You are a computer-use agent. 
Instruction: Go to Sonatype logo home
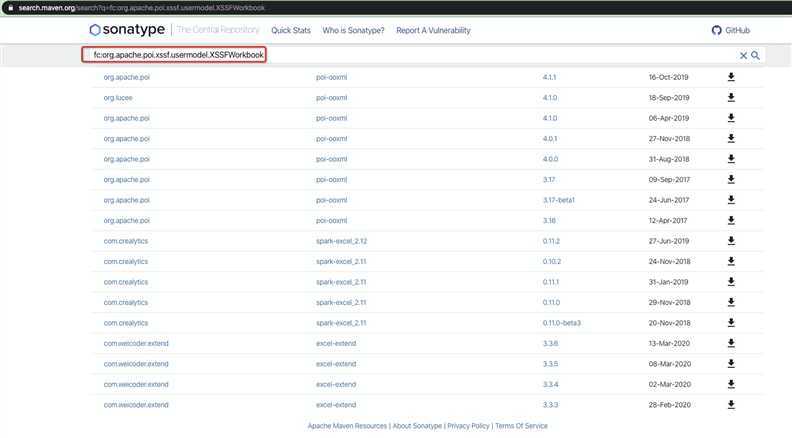[127, 30]
